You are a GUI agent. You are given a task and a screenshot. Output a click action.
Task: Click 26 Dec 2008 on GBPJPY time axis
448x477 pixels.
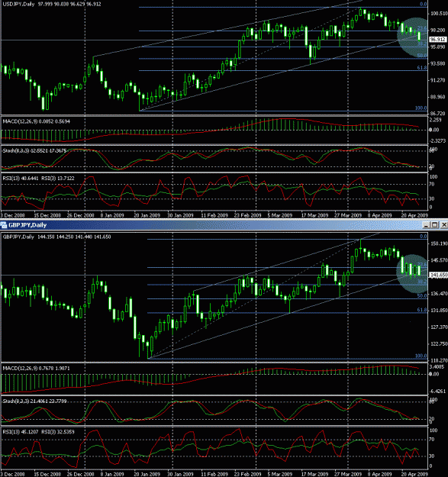[81, 474]
